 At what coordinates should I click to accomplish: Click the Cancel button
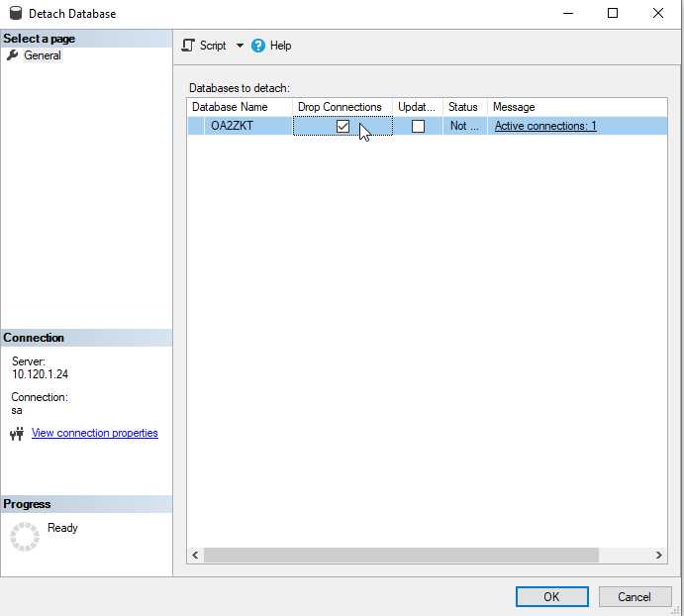pos(635,596)
